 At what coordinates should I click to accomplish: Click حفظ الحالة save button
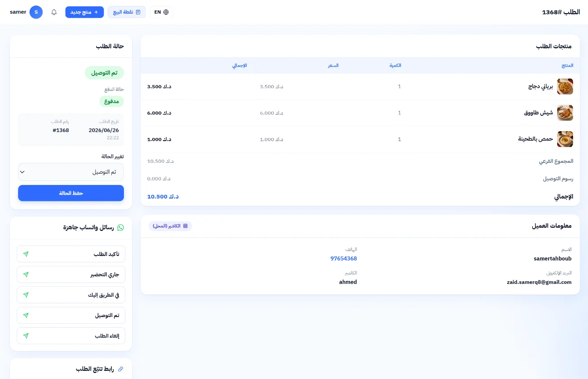click(71, 193)
